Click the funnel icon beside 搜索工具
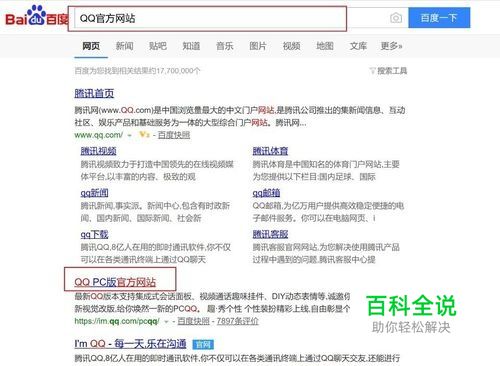The image size is (500, 366). click(372, 71)
